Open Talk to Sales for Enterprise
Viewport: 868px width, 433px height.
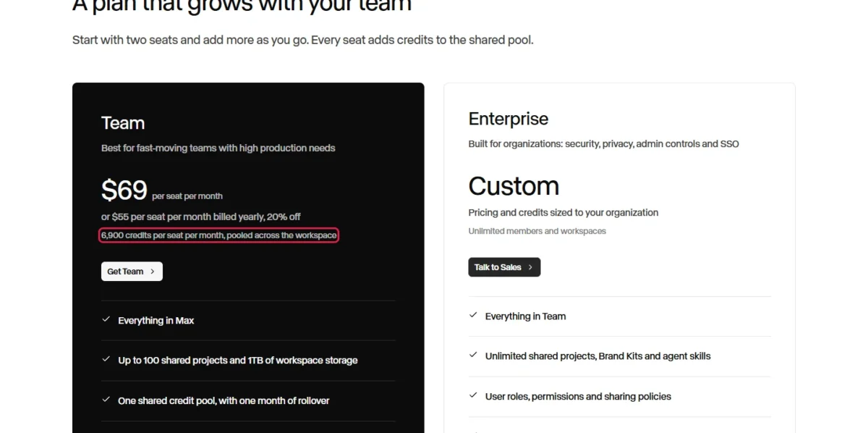[504, 267]
